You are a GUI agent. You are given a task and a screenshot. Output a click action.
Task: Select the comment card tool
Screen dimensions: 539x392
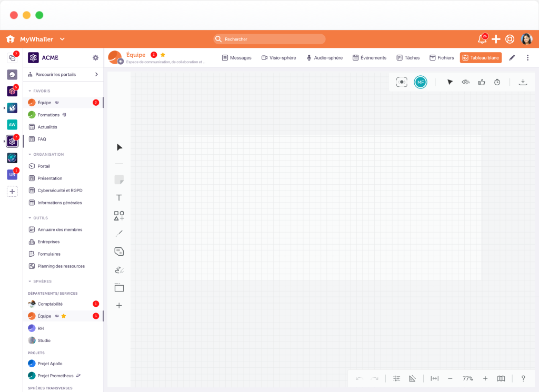click(x=119, y=252)
